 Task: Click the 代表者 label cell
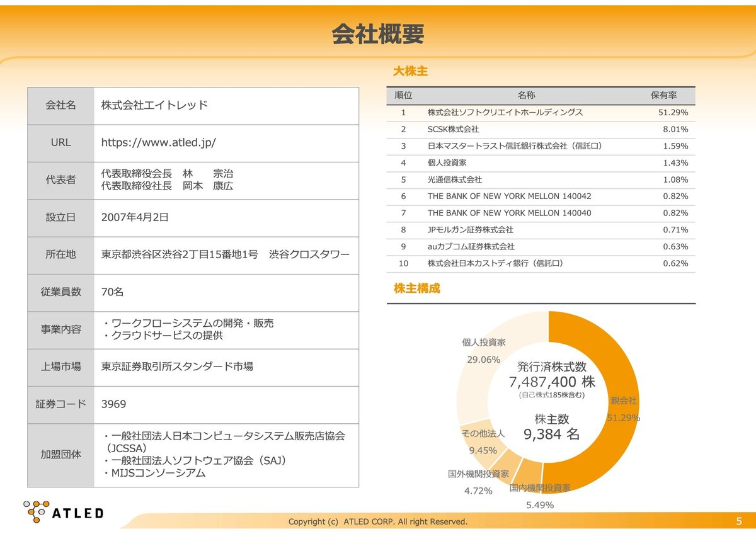61,180
